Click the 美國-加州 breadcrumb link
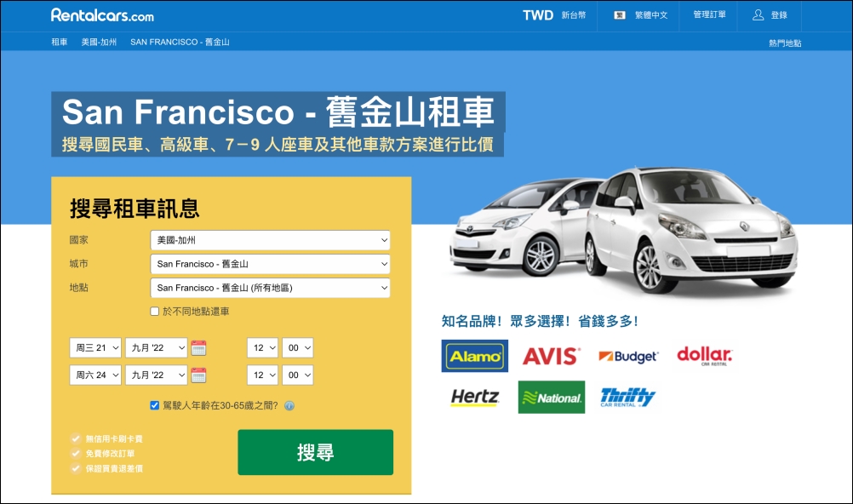The image size is (853, 504). point(99,42)
